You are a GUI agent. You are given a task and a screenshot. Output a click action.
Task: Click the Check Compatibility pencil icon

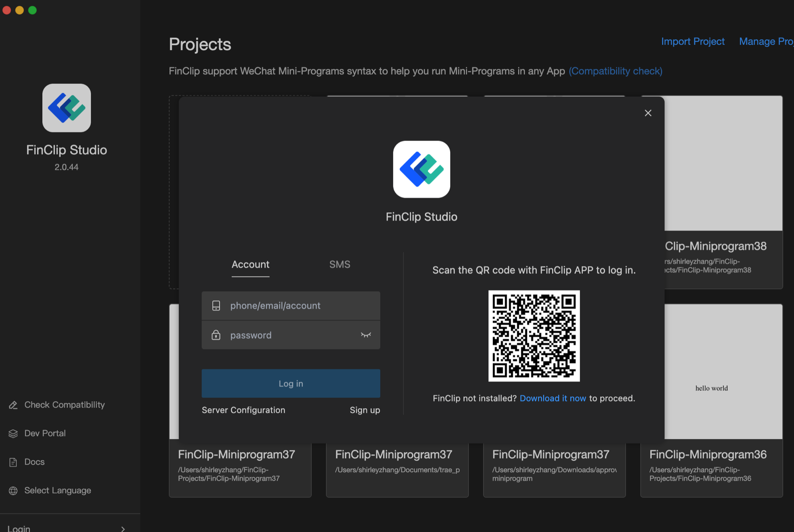coord(13,405)
